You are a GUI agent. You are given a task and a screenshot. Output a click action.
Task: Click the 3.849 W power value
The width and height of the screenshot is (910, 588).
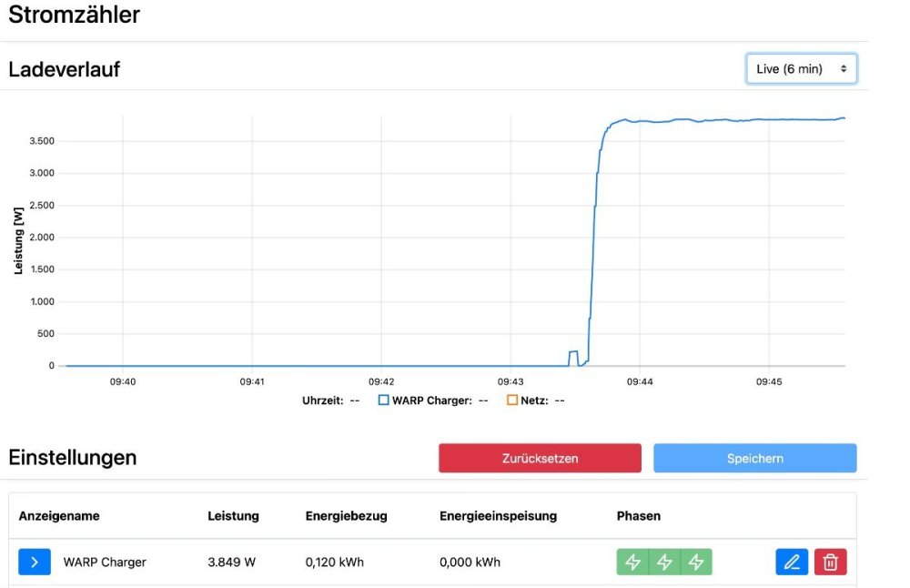coord(231,563)
